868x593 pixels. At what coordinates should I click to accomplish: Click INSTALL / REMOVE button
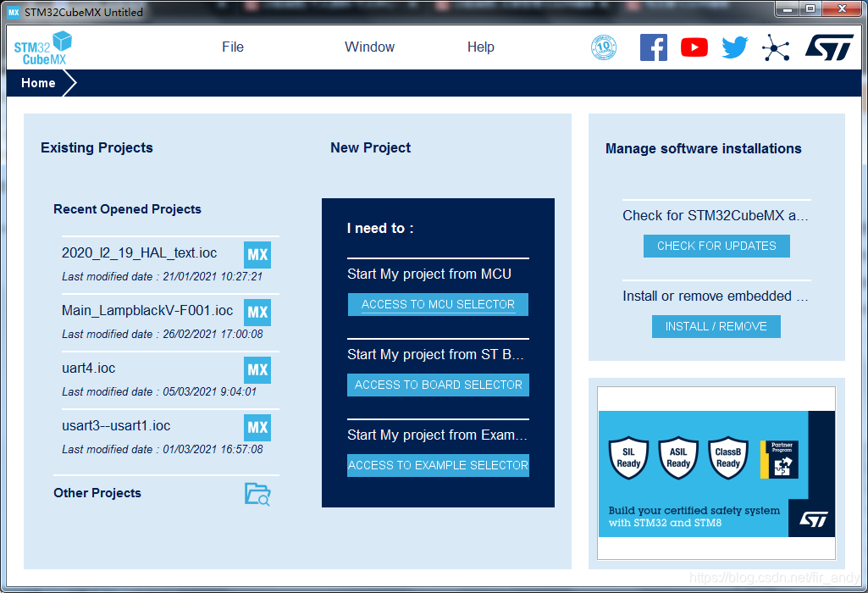[716, 326]
